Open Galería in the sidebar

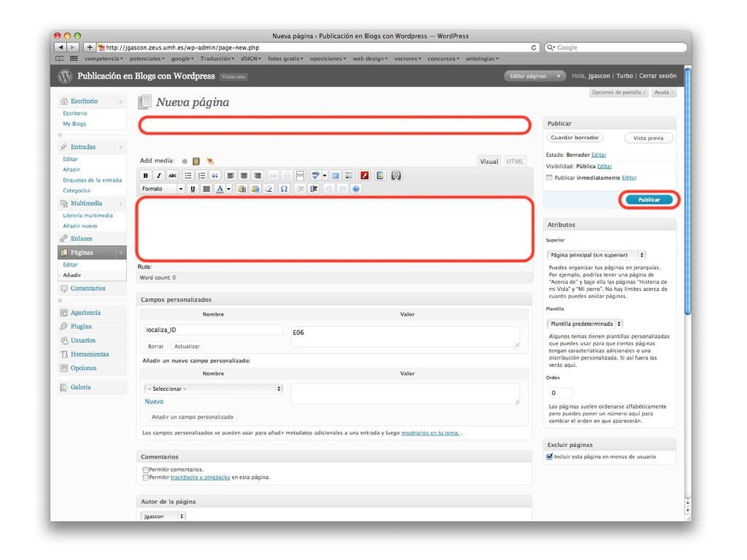pos(80,387)
